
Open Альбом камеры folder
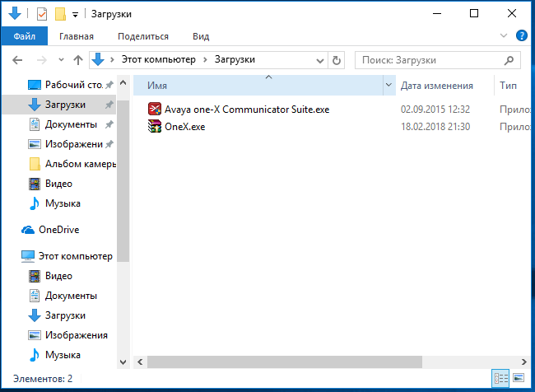[x=81, y=164]
